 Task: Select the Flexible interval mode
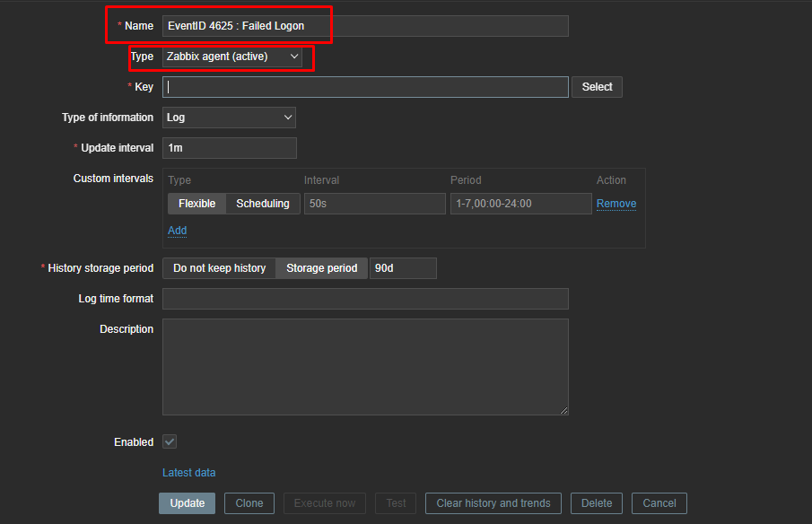(x=196, y=203)
